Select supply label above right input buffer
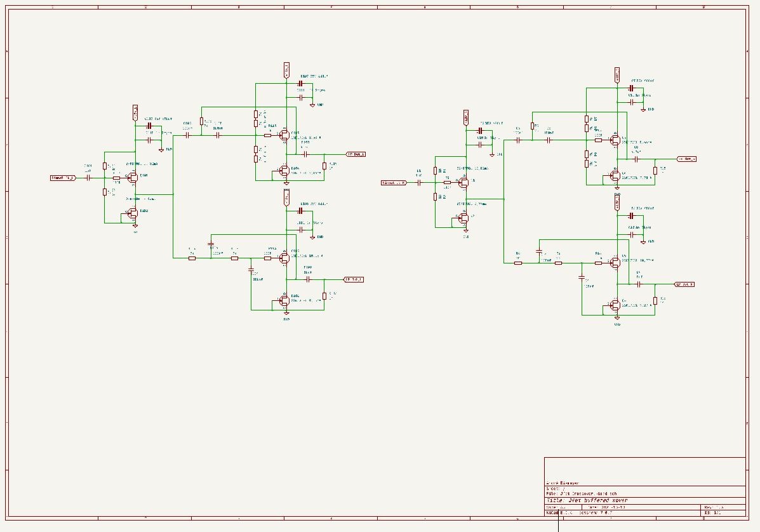Viewport: 760px width, 532px height. point(466,117)
